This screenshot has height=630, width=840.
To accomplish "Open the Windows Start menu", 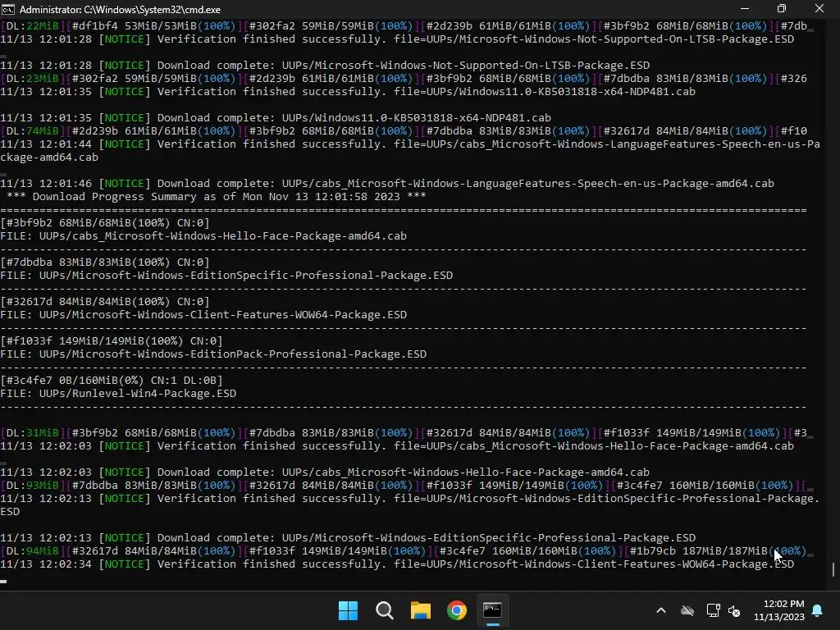I will pos(348,610).
